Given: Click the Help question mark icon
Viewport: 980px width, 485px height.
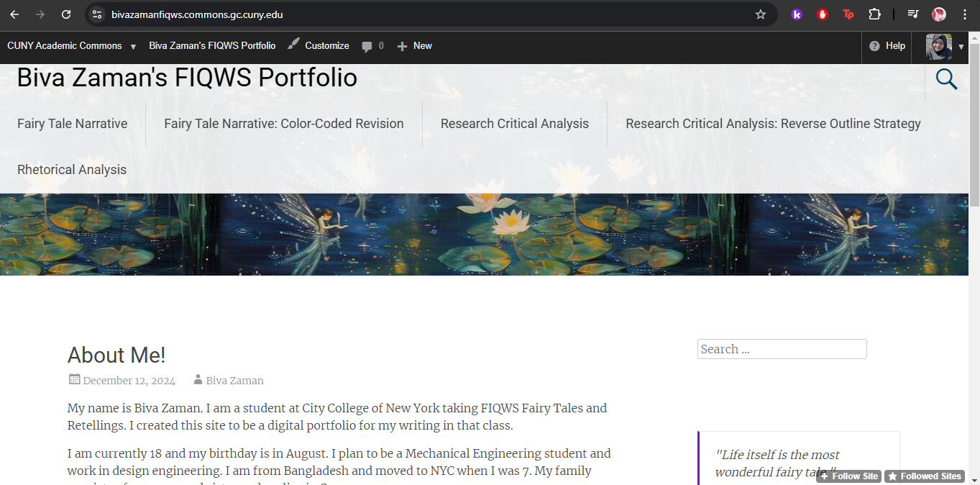Looking at the screenshot, I should (x=874, y=46).
